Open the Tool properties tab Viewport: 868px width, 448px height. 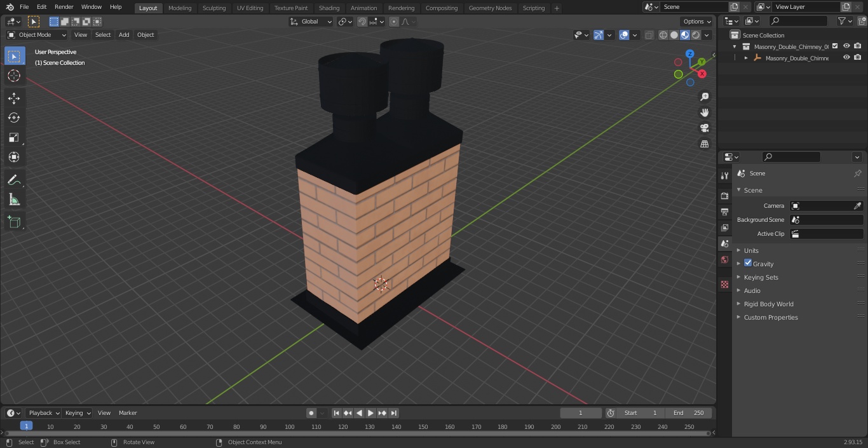pos(724,176)
